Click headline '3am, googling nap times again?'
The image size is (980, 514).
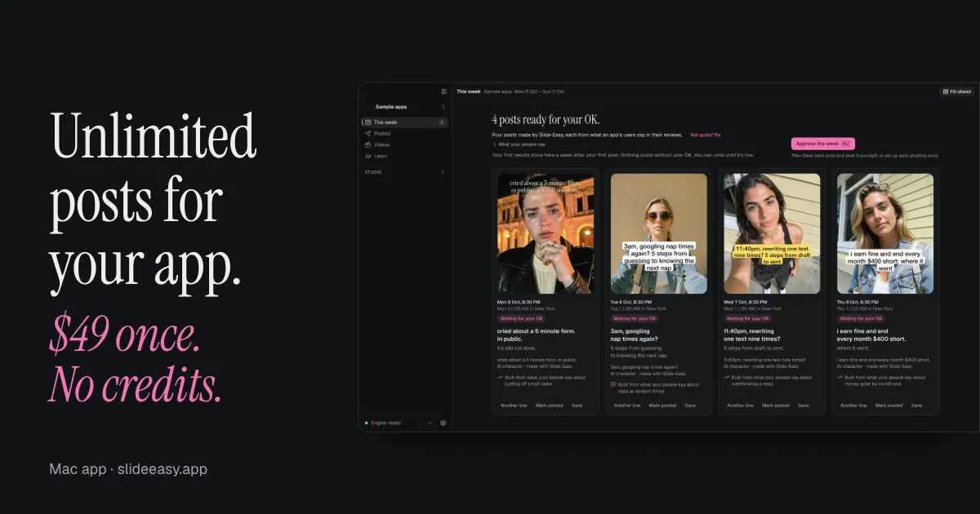point(635,335)
